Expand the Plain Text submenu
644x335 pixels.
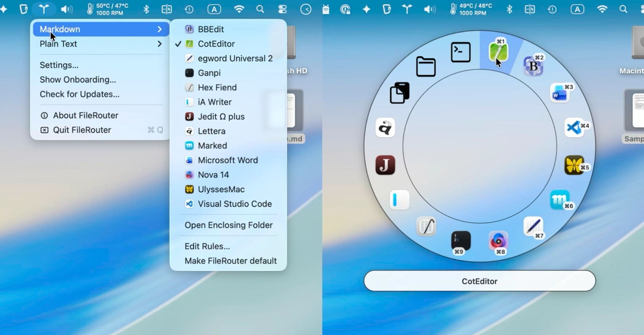[101, 44]
